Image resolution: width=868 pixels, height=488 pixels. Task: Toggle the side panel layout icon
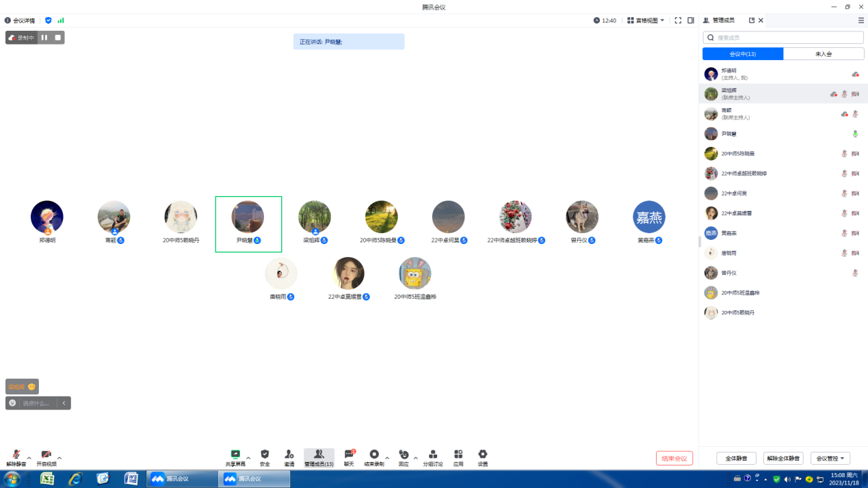[x=691, y=21]
